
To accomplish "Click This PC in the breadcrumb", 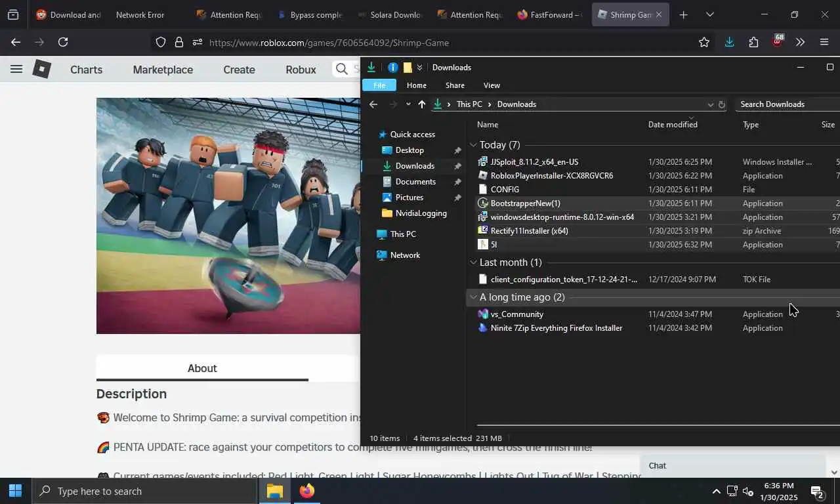I will 469,104.
